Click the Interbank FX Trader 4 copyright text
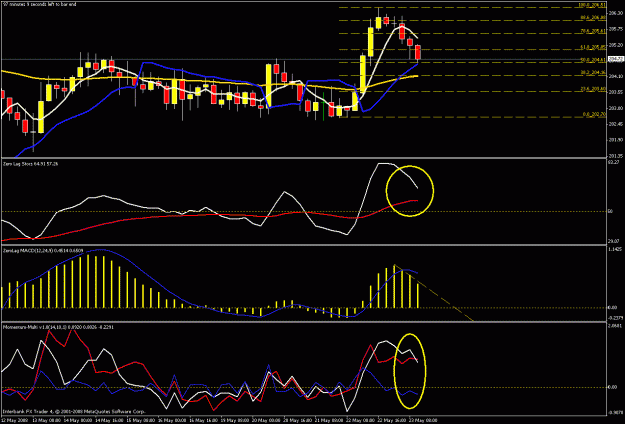 [x=75, y=410]
